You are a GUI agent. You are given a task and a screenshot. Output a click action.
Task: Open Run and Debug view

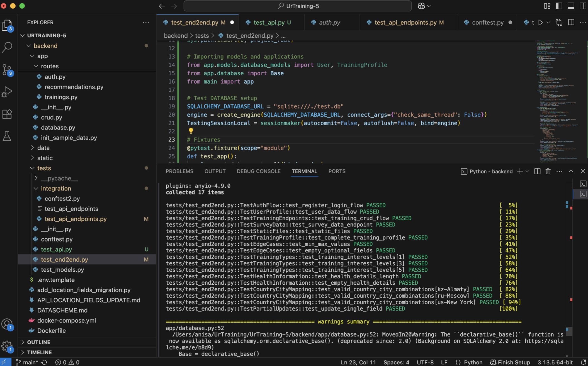[x=7, y=92]
